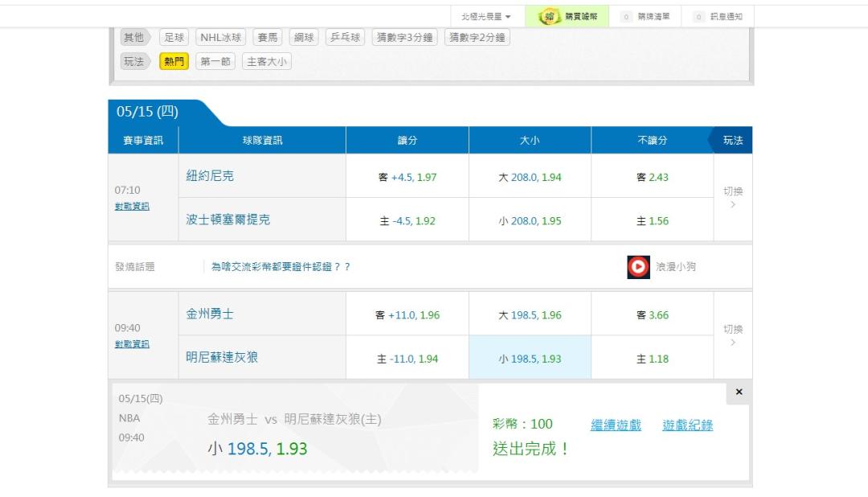Open the 訊息通知 notifications
Viewport: 868px width, 497px height.
click(x=718, y=17)
